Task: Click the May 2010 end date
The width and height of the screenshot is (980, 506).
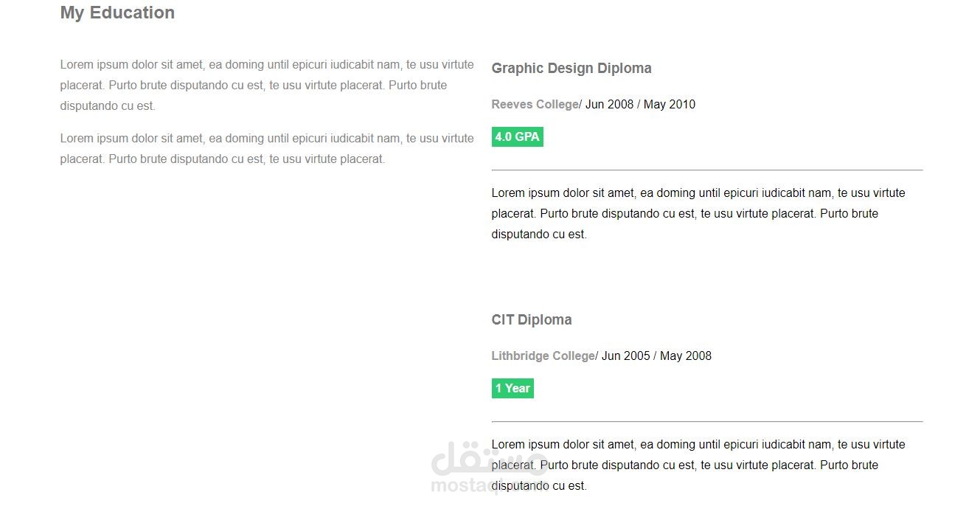Action: point(670,105)
